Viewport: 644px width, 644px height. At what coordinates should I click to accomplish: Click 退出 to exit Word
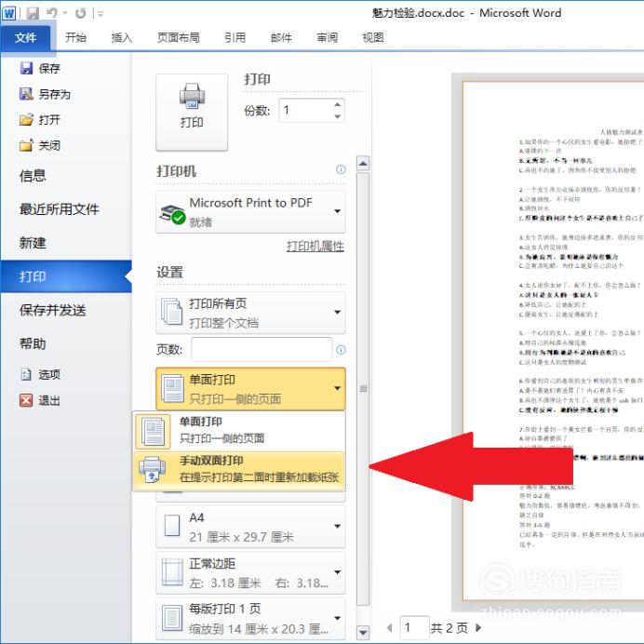40,400
